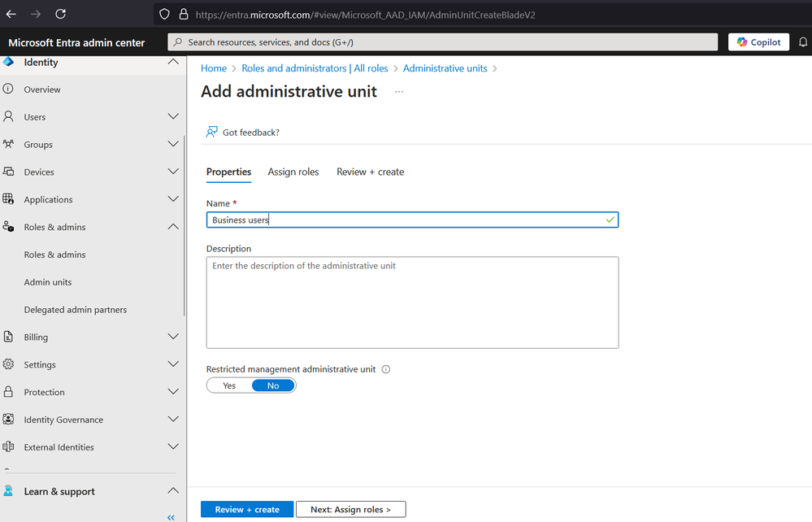Collapse the Roles & admins section chevron

coord(173,227)
